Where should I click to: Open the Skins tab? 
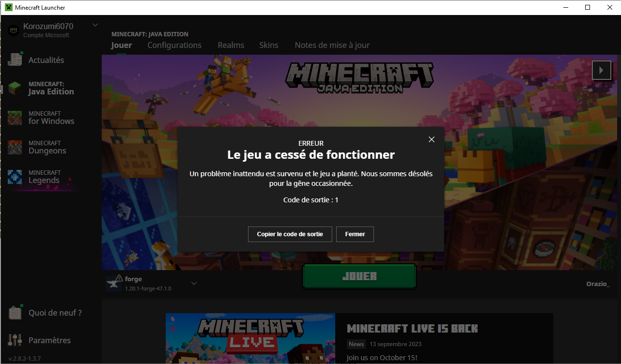coord(269,45)
